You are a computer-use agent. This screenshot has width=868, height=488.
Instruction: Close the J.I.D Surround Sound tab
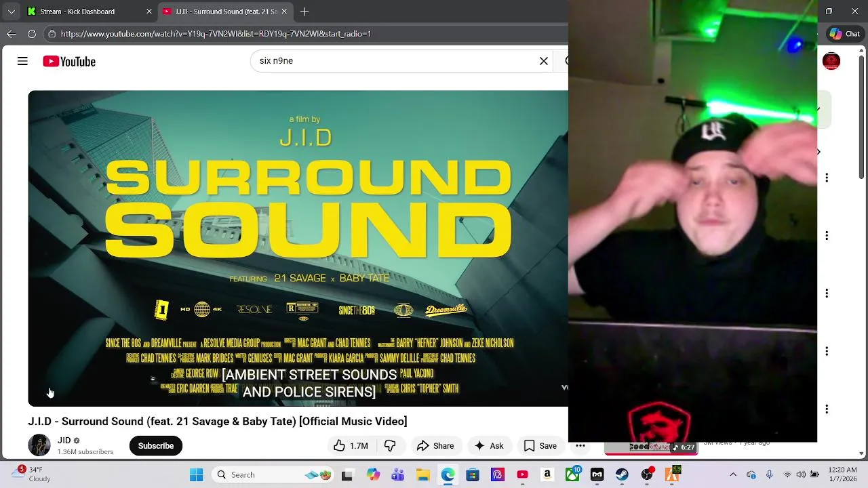284,12
